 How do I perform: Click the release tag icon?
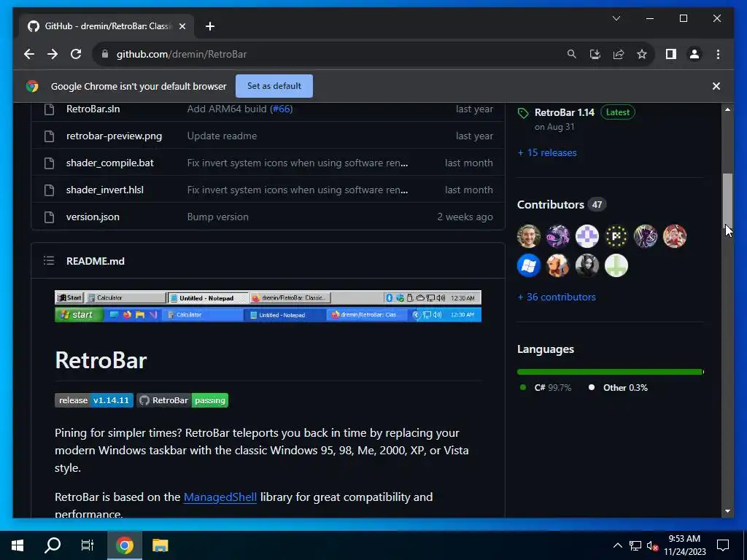tap(523, 113)
